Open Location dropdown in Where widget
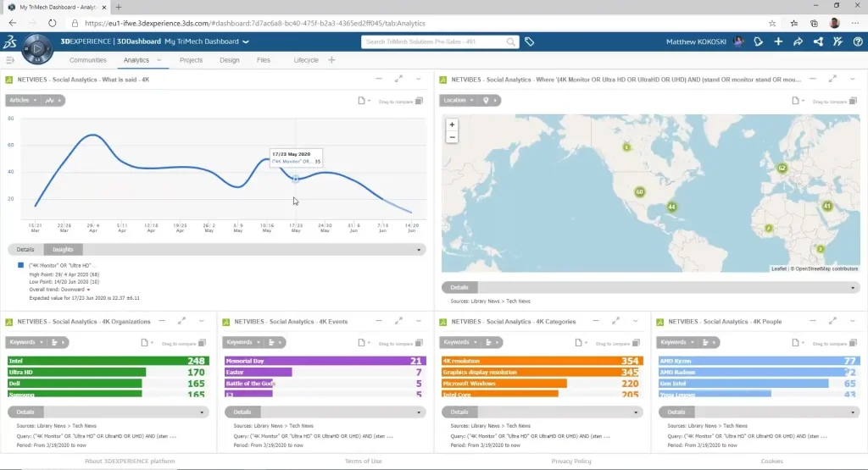 458,100
